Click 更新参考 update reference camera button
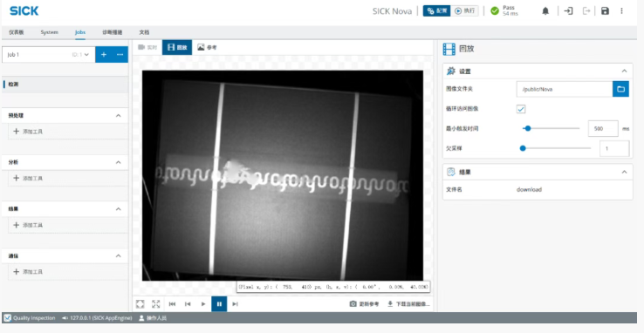Viewport: 644px width, 333px height. tap(364, 304)
